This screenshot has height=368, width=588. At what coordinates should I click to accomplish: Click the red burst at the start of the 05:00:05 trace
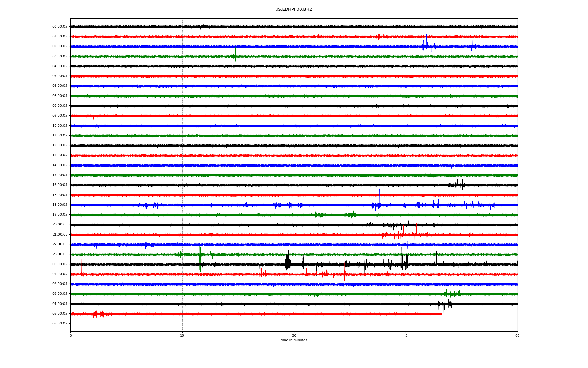coord(99,313)
